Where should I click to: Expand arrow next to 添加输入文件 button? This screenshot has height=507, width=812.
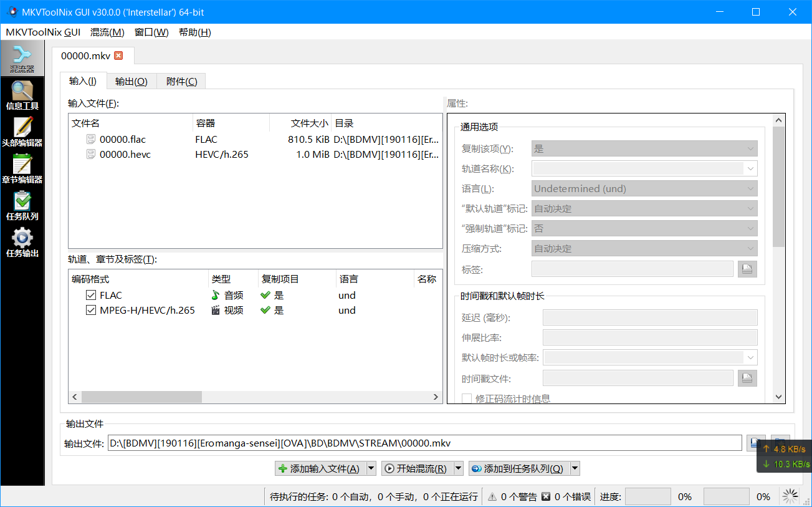click(371, 468)
